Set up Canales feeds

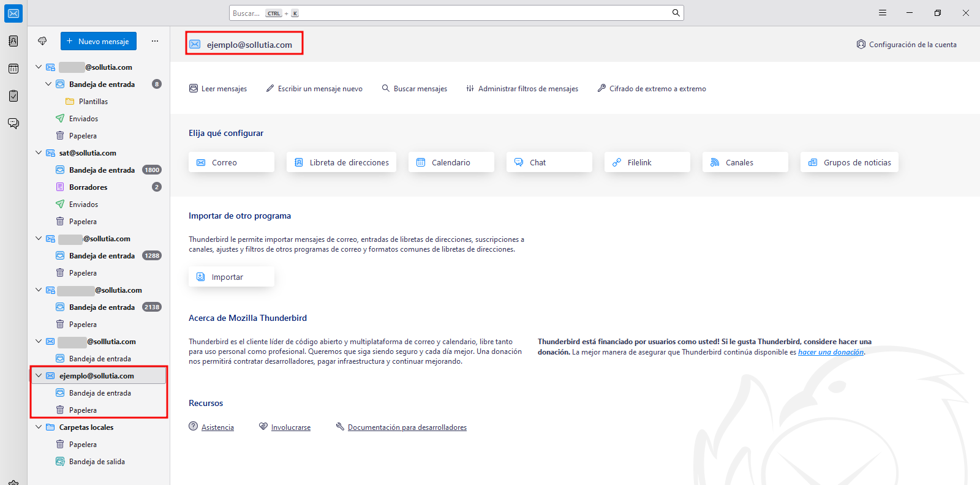pyautogui.click(x=745, y=162)
